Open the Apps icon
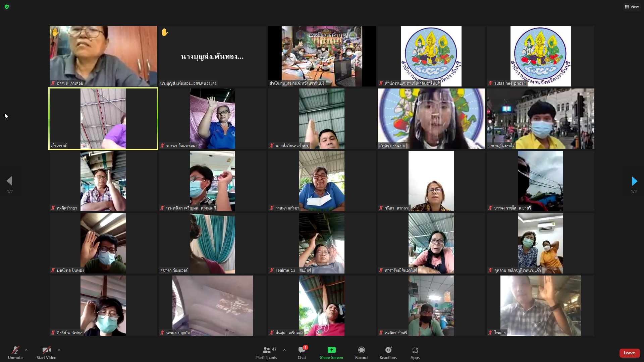Image resolution: width=644 pixels, height=362 pixels. (415, 350)
